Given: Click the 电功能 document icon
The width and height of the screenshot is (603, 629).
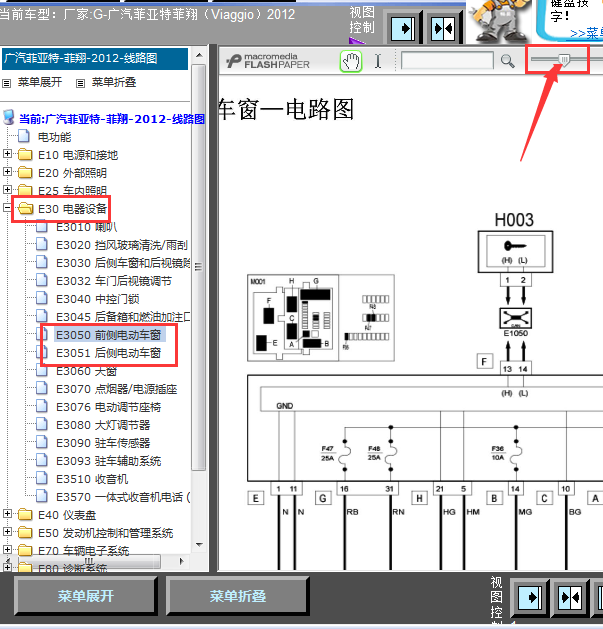Looking at the screenshot, I should point(24,136).
